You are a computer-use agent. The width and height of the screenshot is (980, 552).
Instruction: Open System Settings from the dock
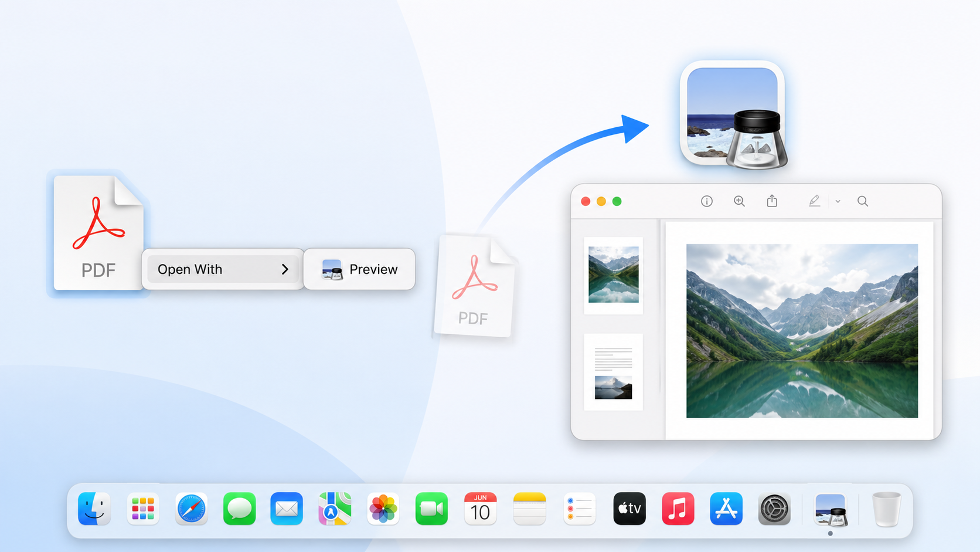pos(774,509)
